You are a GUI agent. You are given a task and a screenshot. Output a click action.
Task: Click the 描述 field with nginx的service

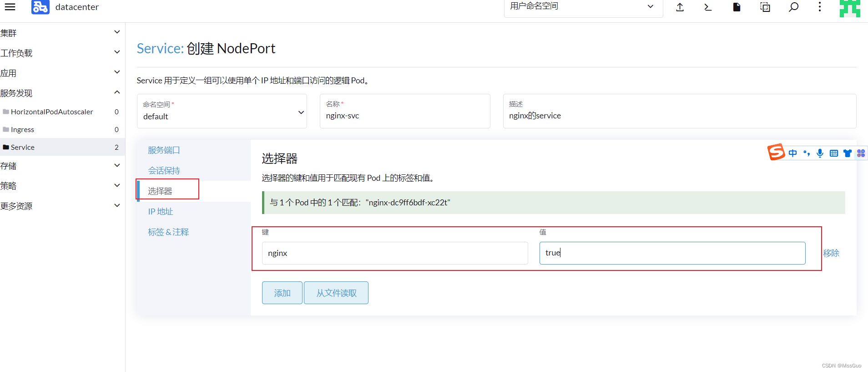click(680, 111)
